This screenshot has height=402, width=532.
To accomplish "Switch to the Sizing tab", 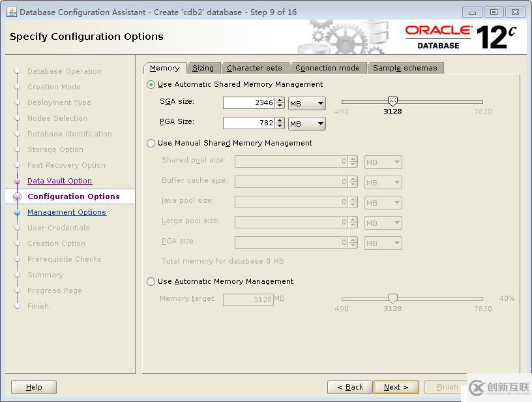I will (x=203, y=69).
